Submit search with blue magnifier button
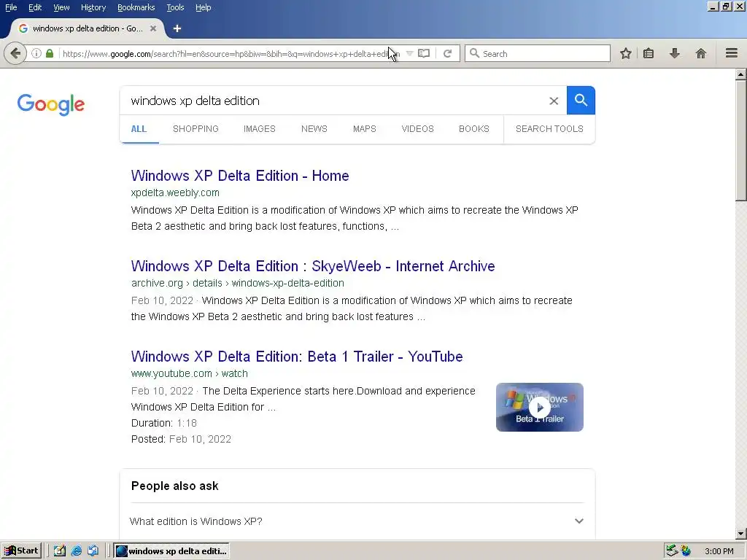Screen dimensions: 747x560 581,101
